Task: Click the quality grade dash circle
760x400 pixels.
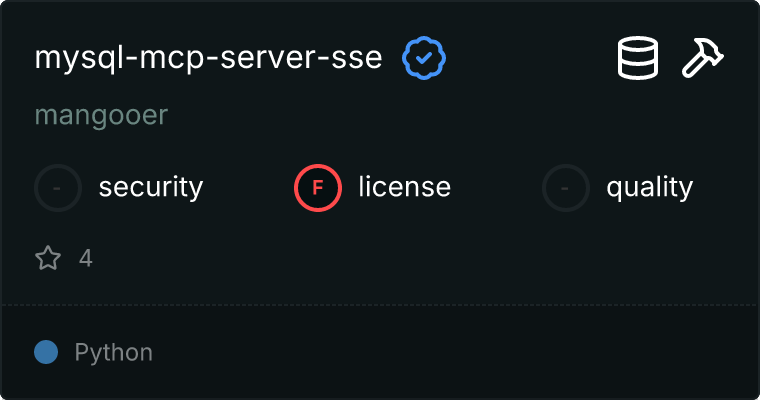Action: (566, 187)
